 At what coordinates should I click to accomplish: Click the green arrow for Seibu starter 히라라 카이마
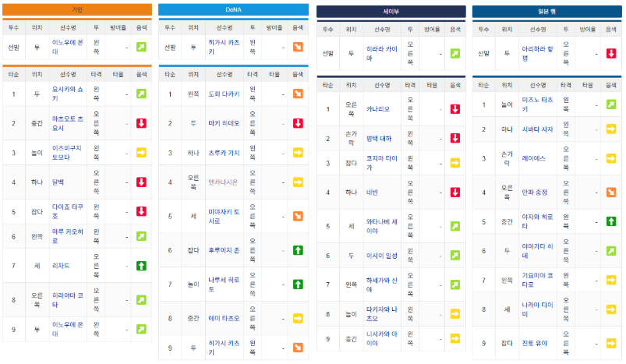455,54
